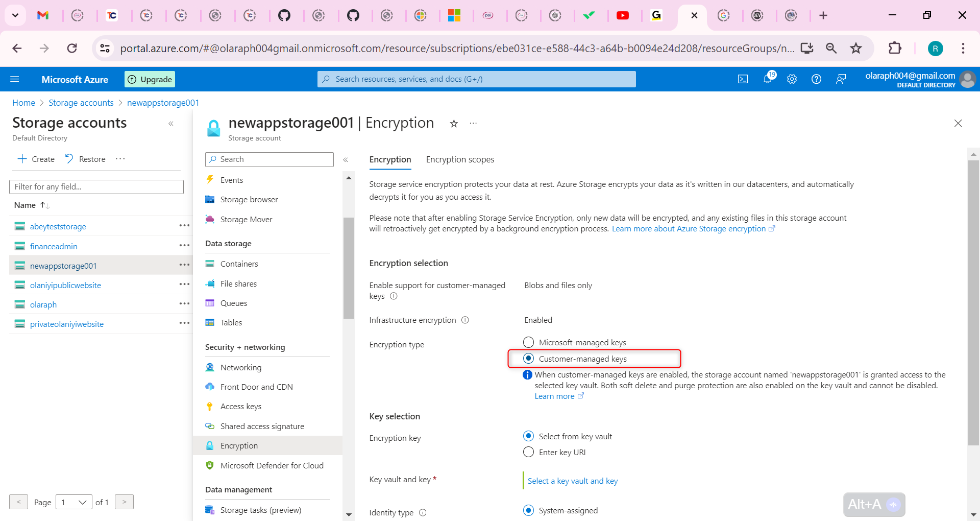Collapse the storage account menu panel
This screenshot has width=980, height=521.
click(346, 159)
